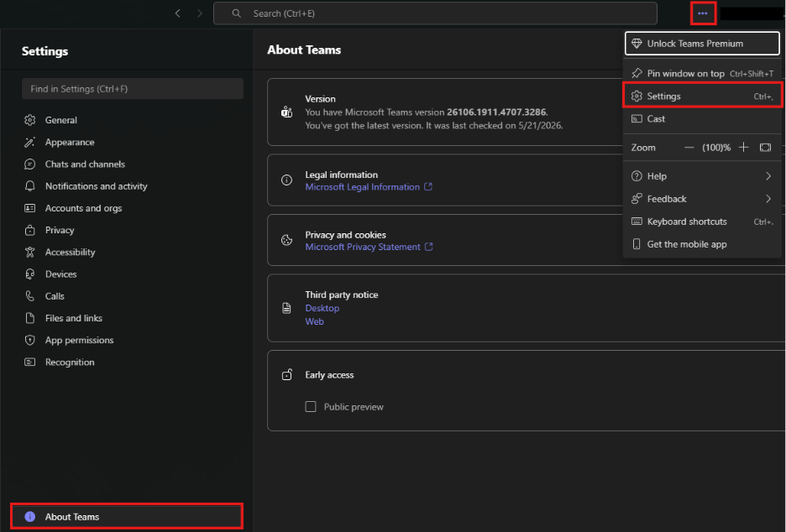Expand the Help submenu arrow

click(x=768, y=176)
